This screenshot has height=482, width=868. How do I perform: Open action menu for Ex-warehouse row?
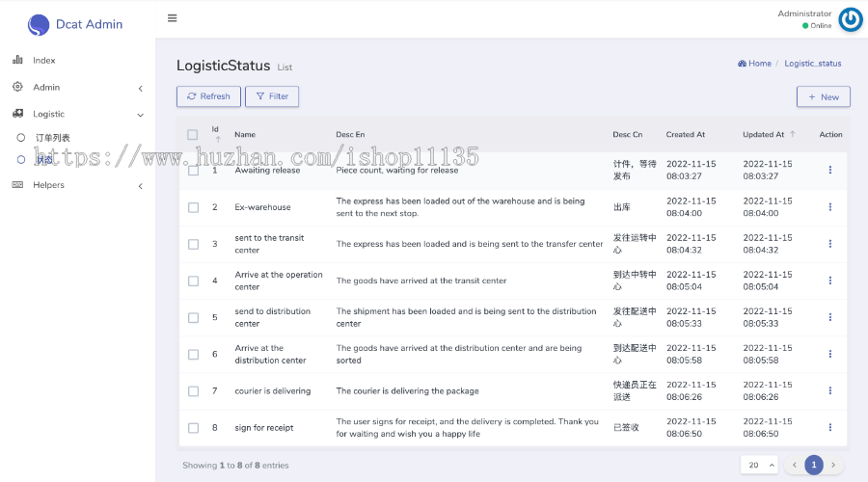coord(829,207)
